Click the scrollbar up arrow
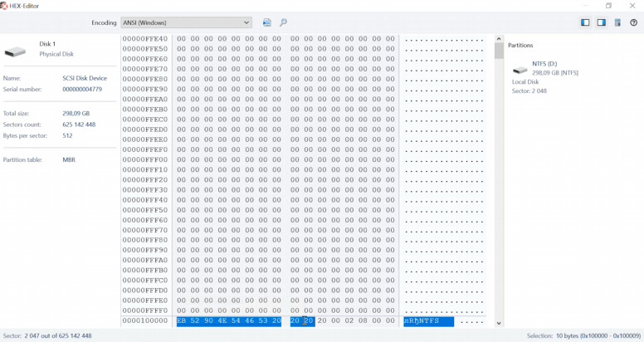 pyautogui.click(x=499, y=39)
